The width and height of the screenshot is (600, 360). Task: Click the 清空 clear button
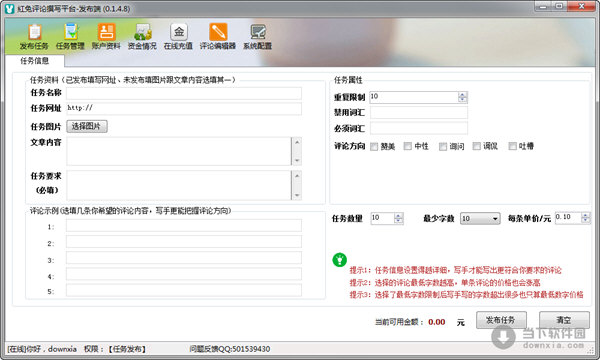tap(564, 320)
